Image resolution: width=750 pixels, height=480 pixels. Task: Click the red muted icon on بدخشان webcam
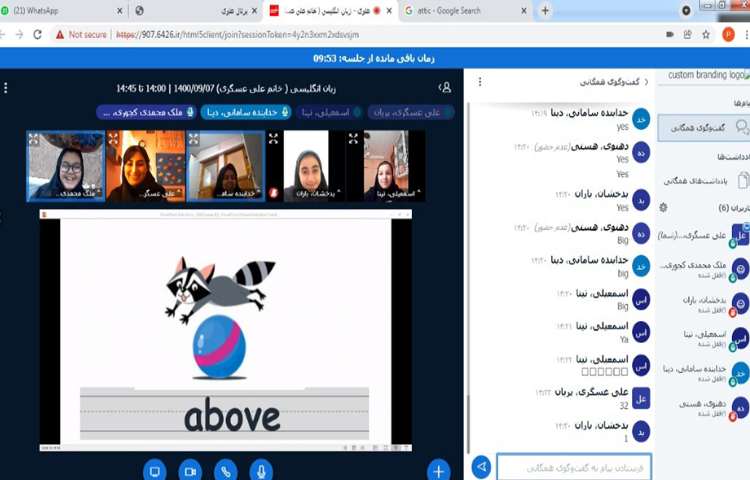click(274, 192)
